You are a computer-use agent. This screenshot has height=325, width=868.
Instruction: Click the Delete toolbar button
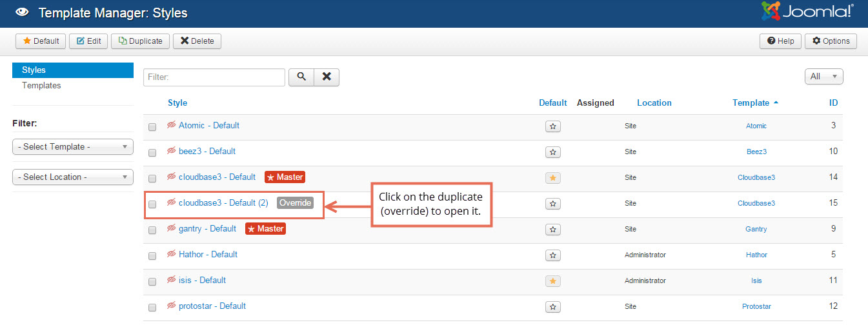197,41
